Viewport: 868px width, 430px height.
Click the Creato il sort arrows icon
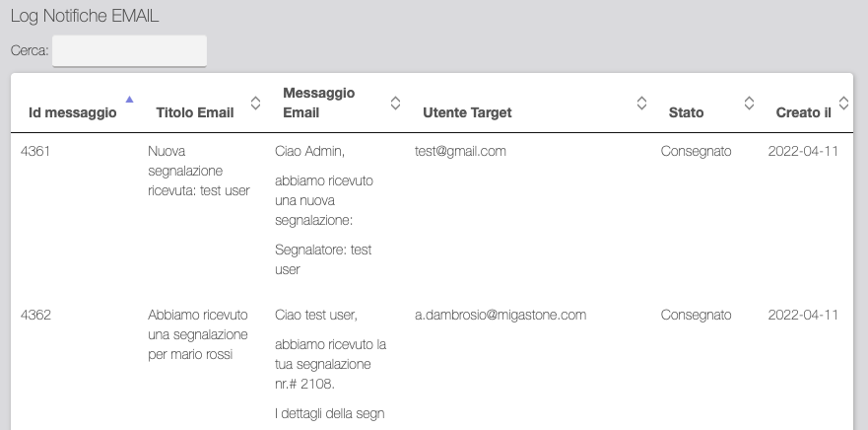coord(843,103)
